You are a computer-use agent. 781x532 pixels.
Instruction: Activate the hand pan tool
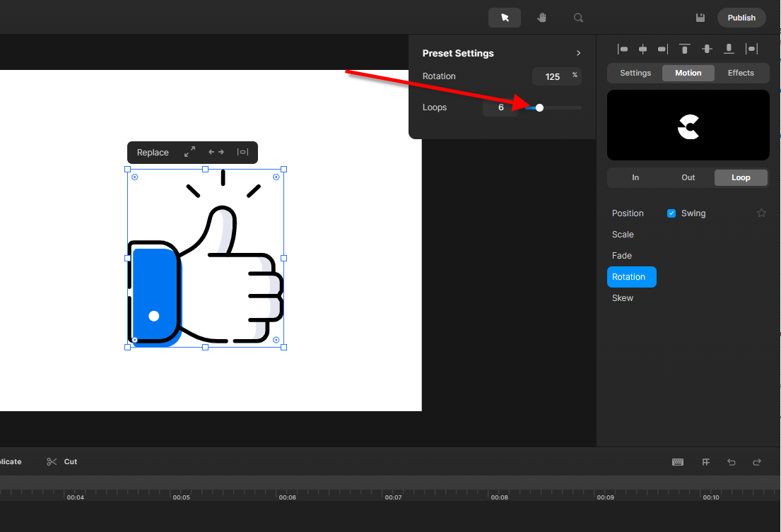[x=542, y=18]
